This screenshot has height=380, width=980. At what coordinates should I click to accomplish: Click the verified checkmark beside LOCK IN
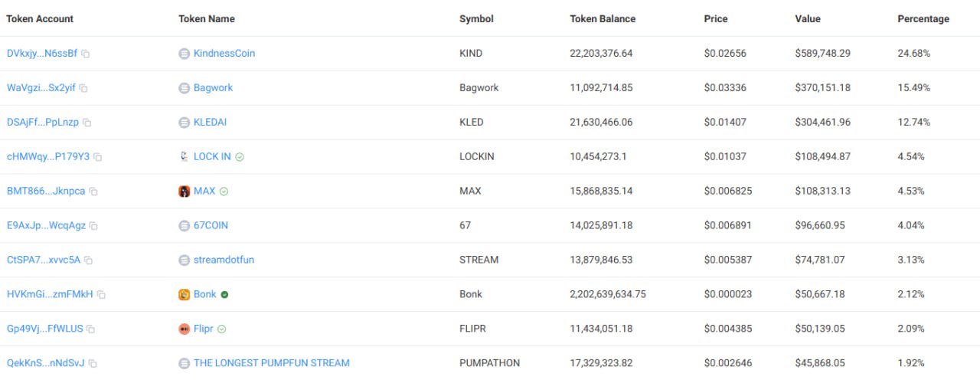240,157
